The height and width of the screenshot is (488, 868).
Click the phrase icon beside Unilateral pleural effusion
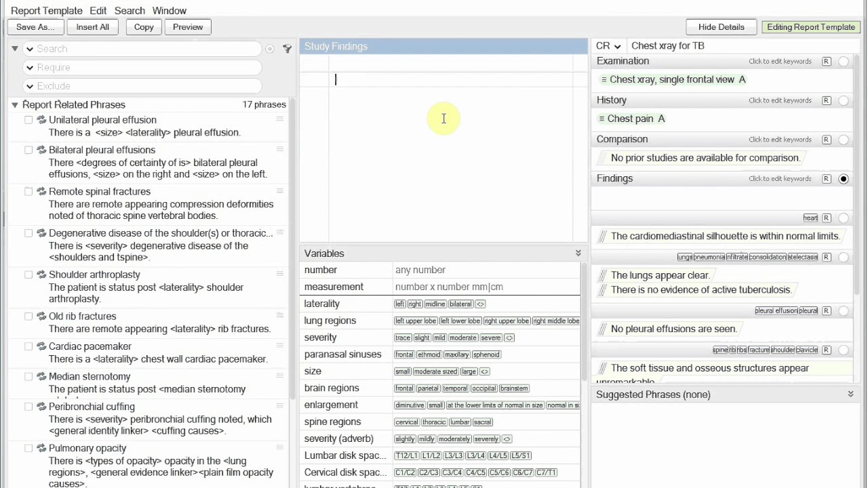[41, 120]
